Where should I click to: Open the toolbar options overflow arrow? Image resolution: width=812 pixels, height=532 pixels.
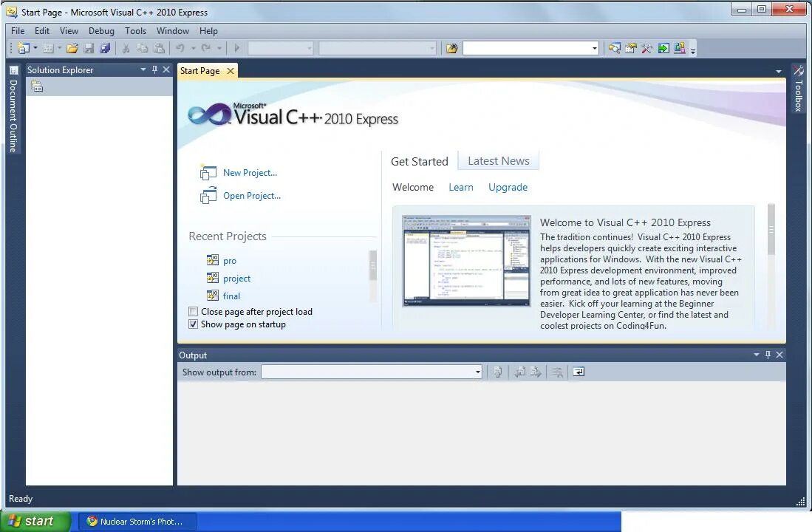[x=693, y=50]
